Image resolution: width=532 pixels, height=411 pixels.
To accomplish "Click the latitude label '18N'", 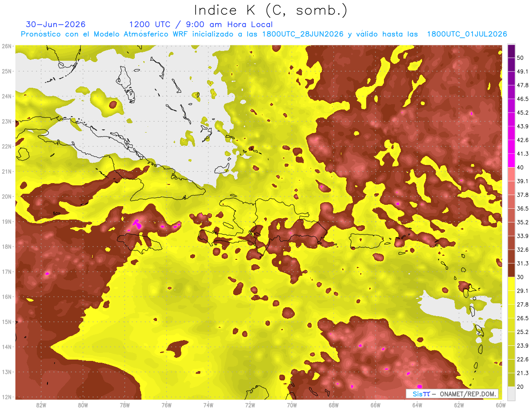I will click(x=7, y=247).
